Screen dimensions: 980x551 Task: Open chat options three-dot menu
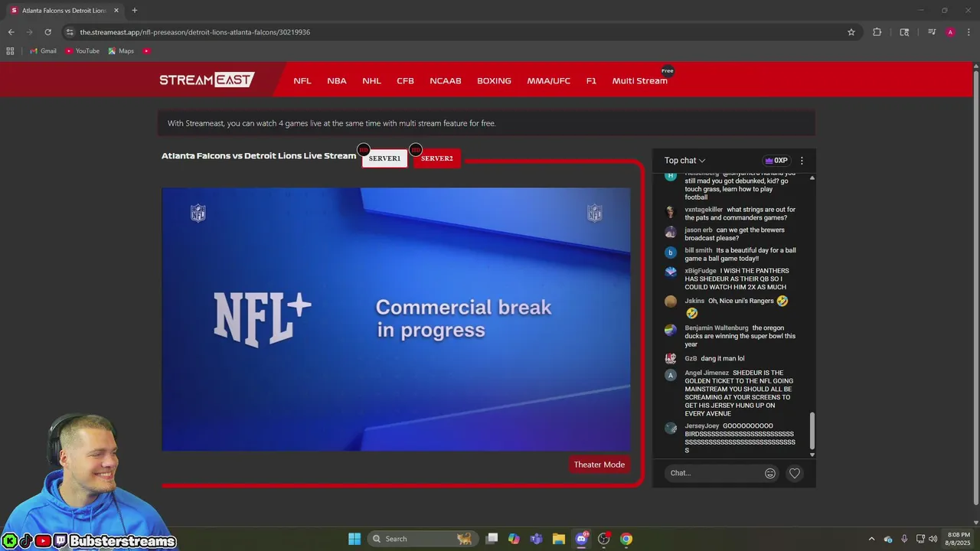(x=802, y=161)
